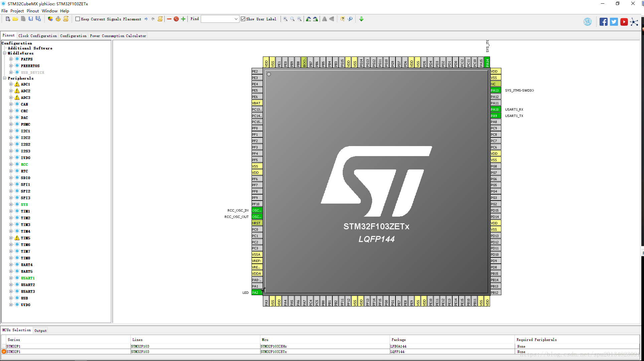Open the help question-mark icon
Screen dimensions: 644x361
click(342, 19)
